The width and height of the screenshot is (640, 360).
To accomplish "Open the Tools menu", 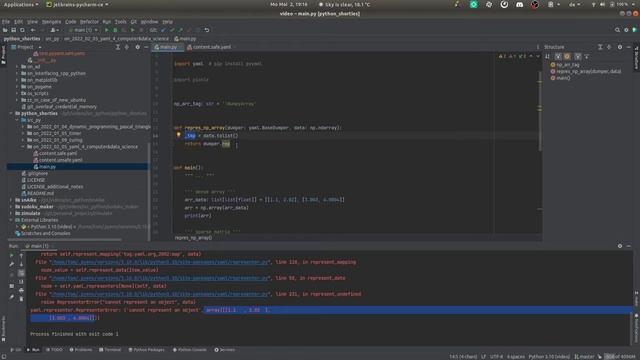I will [x=120, y=22].
